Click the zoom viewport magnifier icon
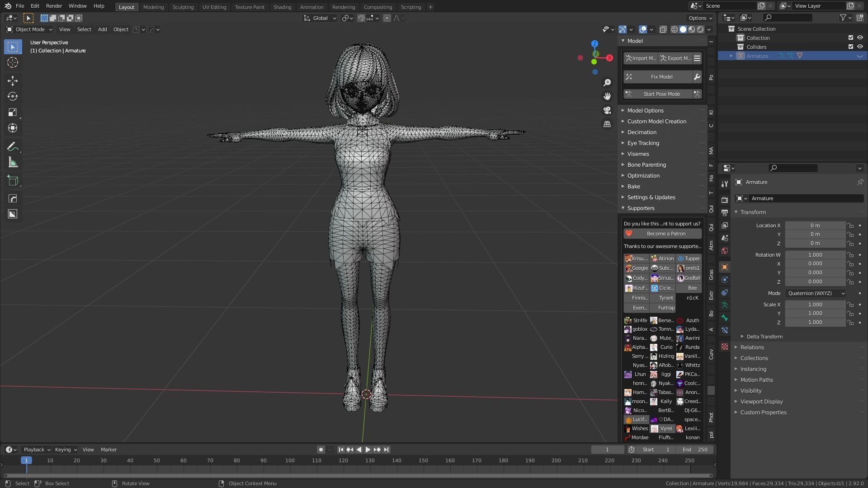Image resolution: width=868 pixels, height=488 pixels. tap(607, 83)
